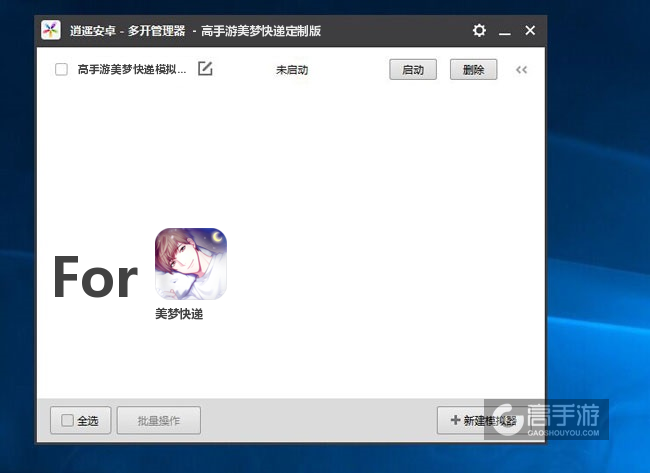This screenshot has height=473, width=650.
Task: Click the 全选 label text
Action: click(x=88, y=421)
